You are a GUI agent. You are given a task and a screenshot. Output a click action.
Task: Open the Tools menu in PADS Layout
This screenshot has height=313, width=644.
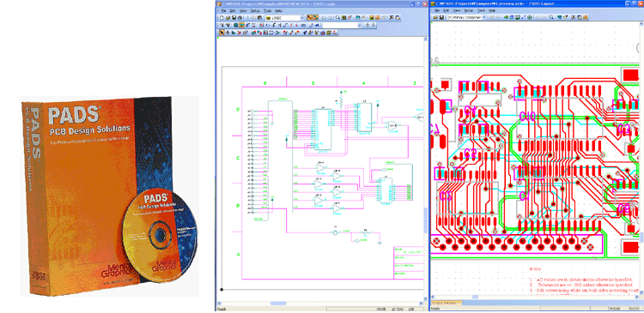[482, 10]
